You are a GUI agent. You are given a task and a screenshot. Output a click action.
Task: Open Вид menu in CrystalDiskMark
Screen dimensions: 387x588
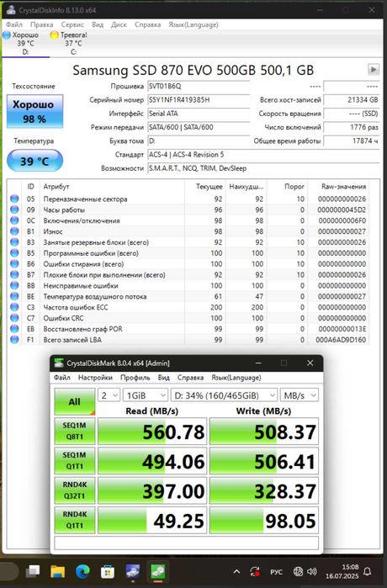[163, 378]
